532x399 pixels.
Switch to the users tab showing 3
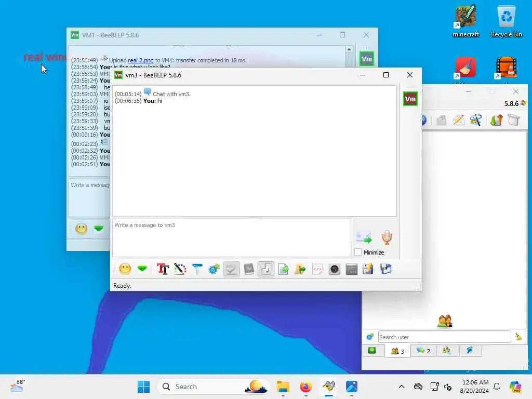click(x=397, y=351)
